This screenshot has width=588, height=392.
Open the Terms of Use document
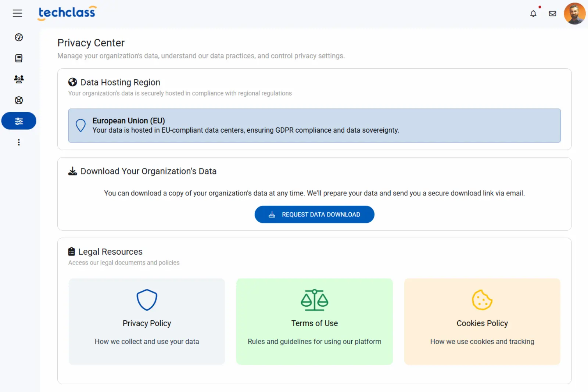314,322
